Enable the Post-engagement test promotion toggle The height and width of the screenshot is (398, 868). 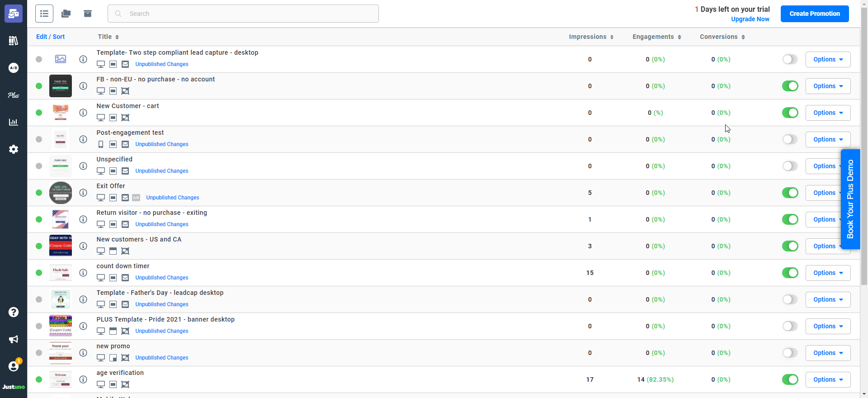pyautogui.click(x=790, y=139)
